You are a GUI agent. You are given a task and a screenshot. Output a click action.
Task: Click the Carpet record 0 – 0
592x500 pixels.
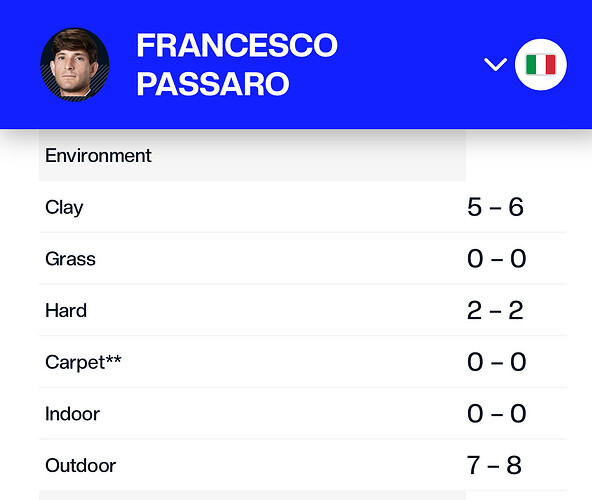coord(496,362)
